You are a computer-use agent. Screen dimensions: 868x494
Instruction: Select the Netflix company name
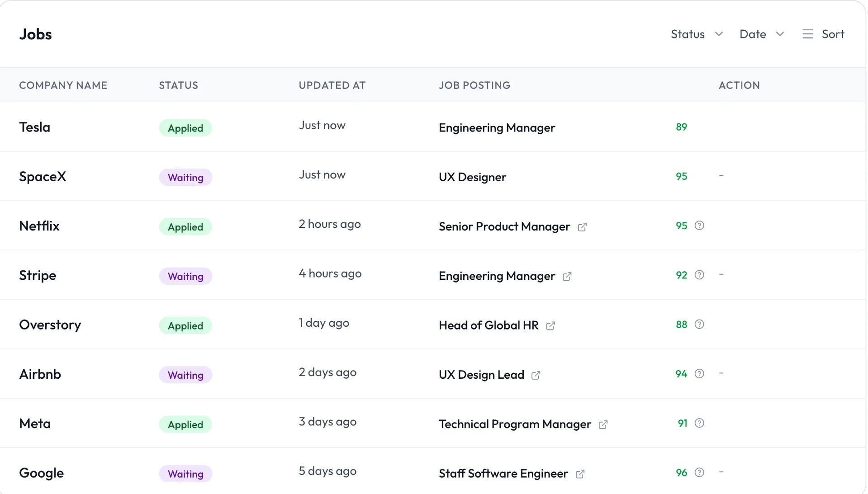39,226
